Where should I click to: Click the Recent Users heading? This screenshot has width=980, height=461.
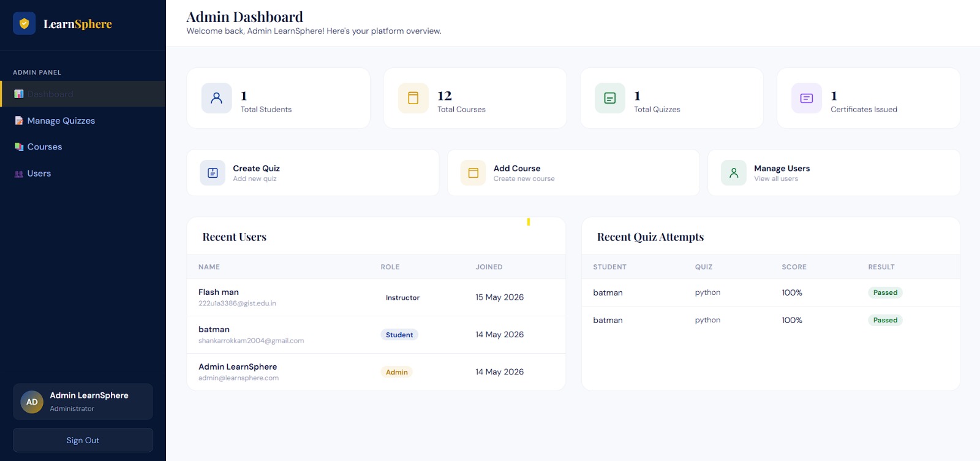(235, 237)
